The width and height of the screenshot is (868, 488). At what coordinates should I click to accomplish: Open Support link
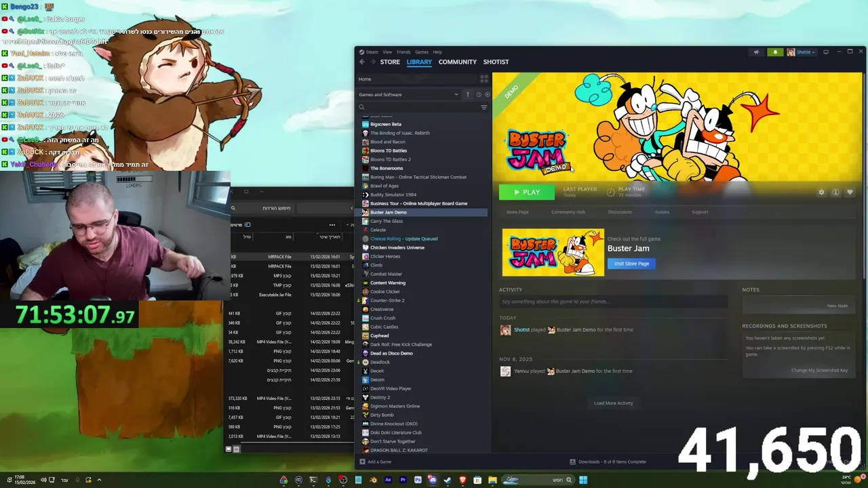pos(700,212)
